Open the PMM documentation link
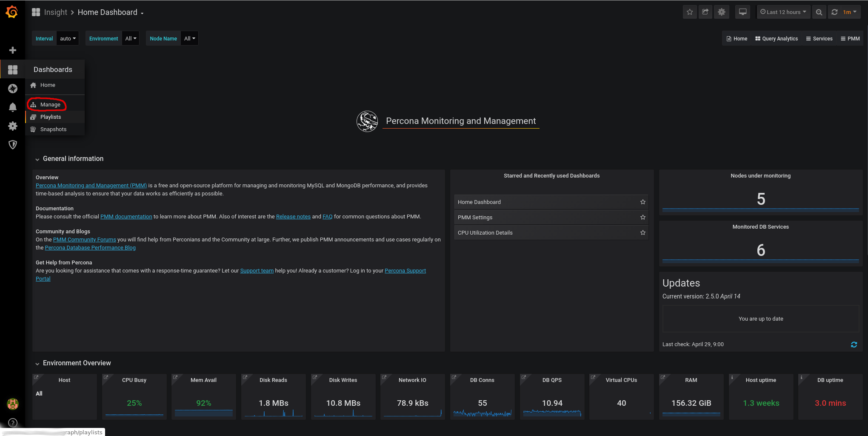Screen dimensions: 868x436 pos(126,217)
